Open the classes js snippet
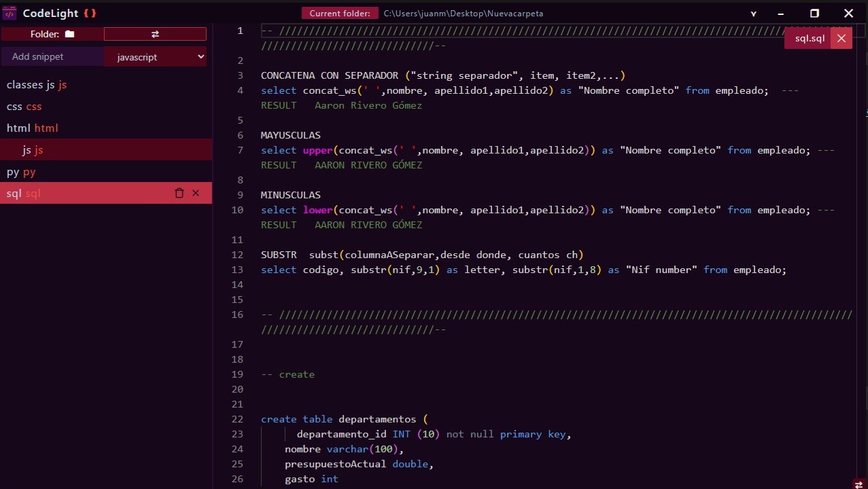The height and width of the screenshot is (489, 868). pyautogui.click(x=37, y=85)
